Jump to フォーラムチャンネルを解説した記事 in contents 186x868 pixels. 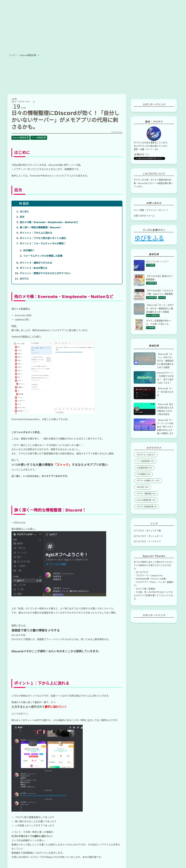coord(43,256)
